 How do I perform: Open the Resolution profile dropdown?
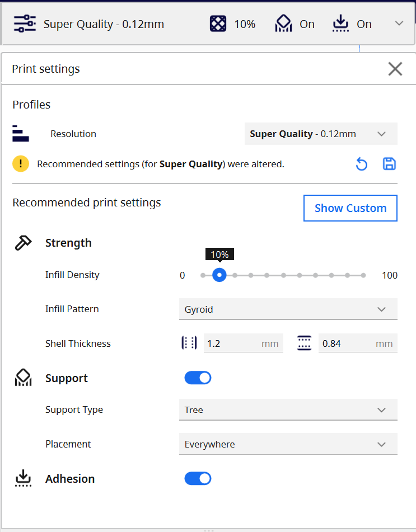[321, 134]
